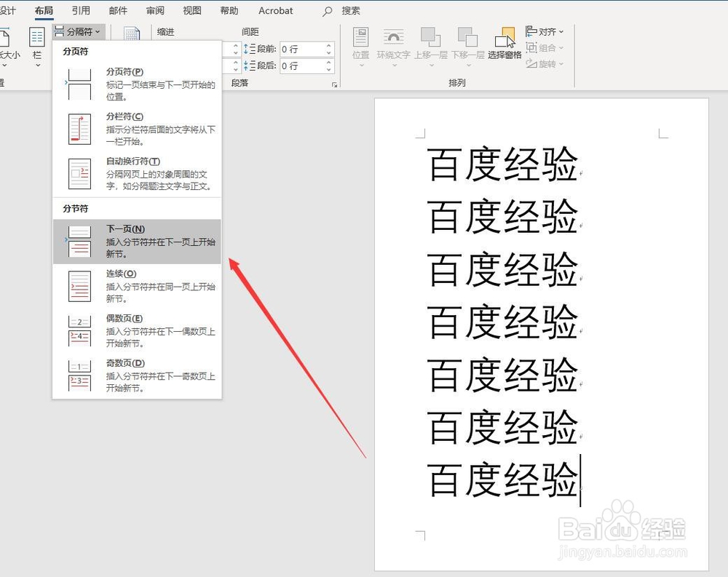Open the 引用 ribbon tab
The width and height of the screenshot is (728, 577).
(x=81, y=10)
